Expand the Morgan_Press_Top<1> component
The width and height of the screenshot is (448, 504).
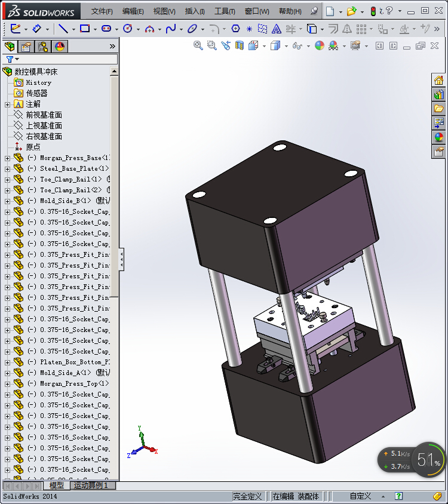pyautogui.click(x=7, y=384)
